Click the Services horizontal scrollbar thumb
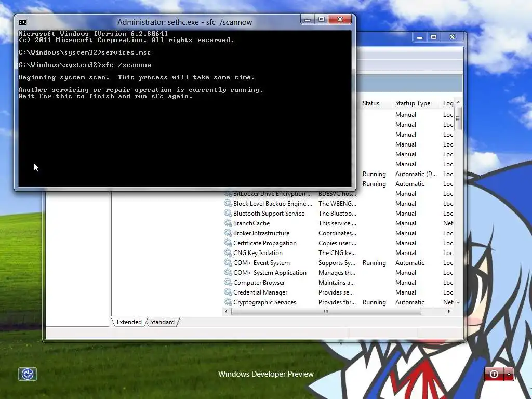The image size is (532, 399). tap(326, 311)
